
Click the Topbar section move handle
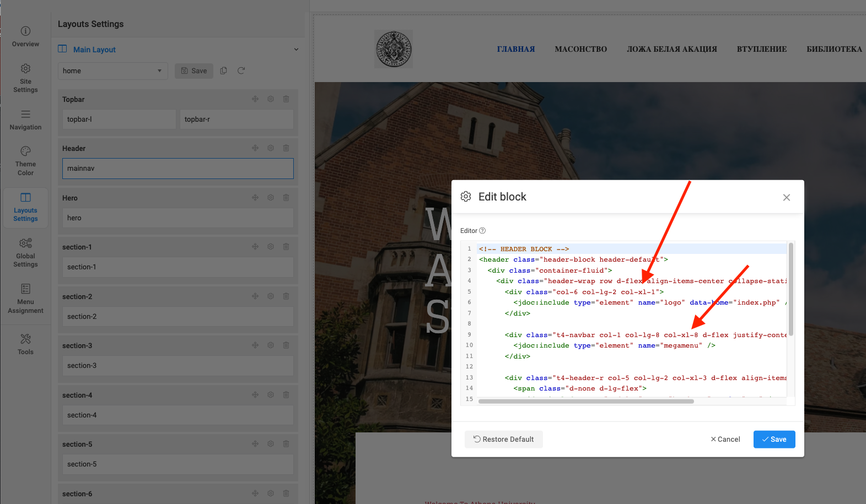point(255,99)
